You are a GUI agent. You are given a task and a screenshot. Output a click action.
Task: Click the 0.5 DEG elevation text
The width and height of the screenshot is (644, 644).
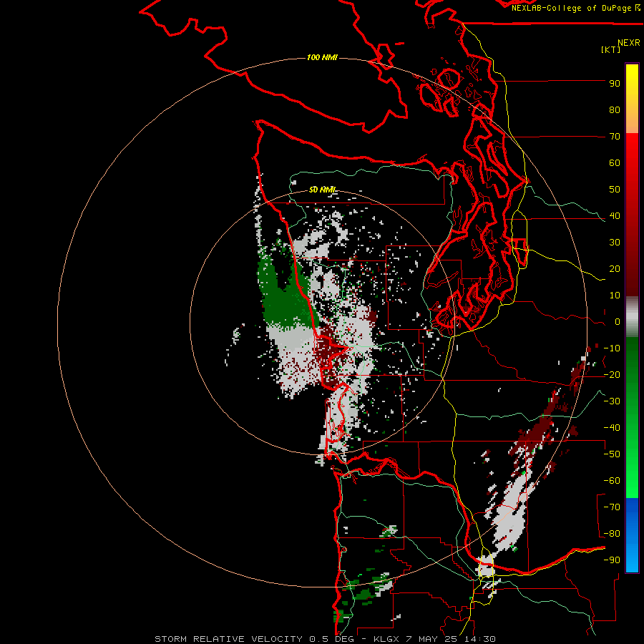coord(333,639)
